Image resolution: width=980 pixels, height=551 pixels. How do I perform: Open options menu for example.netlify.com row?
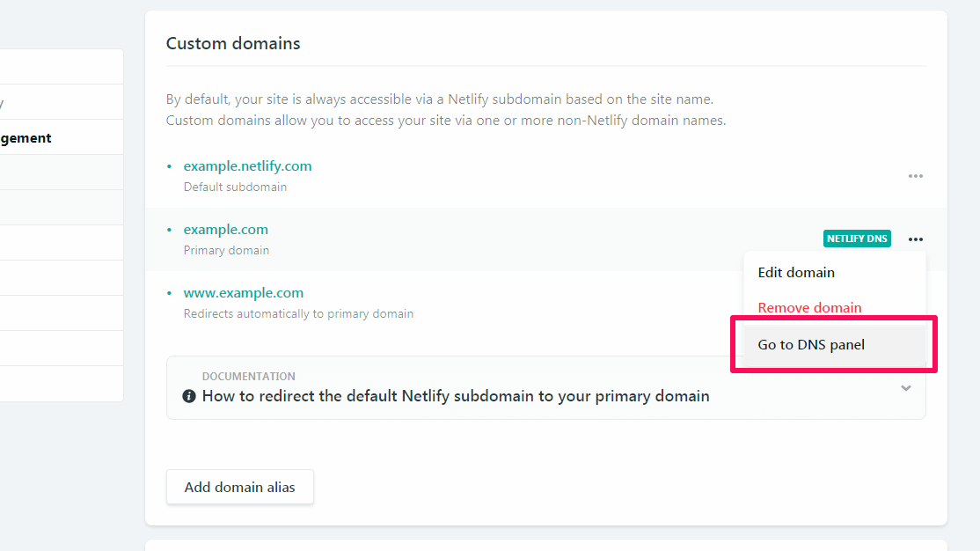(915, 175)
